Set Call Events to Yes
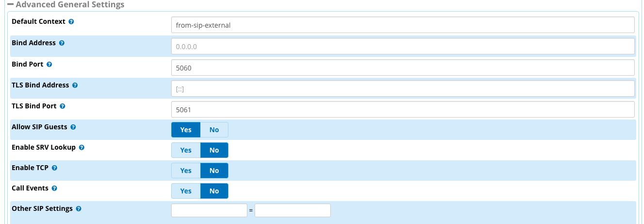Image resolution: width=644 pixels, height=224 pixels. point(186,191)
